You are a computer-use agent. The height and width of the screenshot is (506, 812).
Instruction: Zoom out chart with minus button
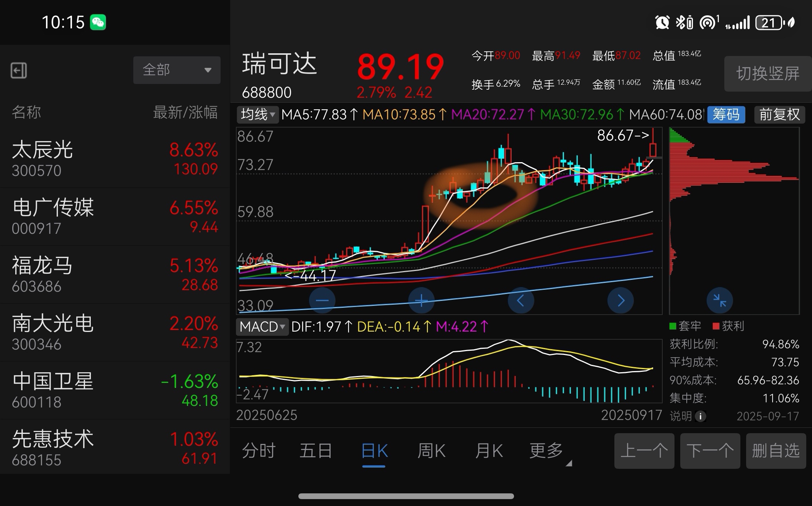pyautogui.click(x=322, y=301)
